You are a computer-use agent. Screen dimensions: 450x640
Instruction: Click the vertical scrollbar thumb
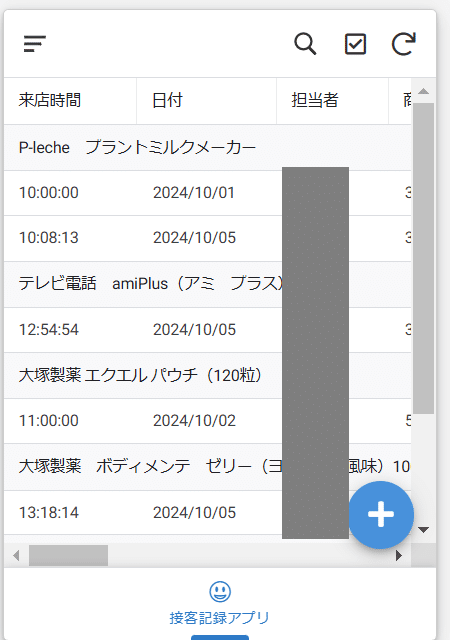click(423, 258)
